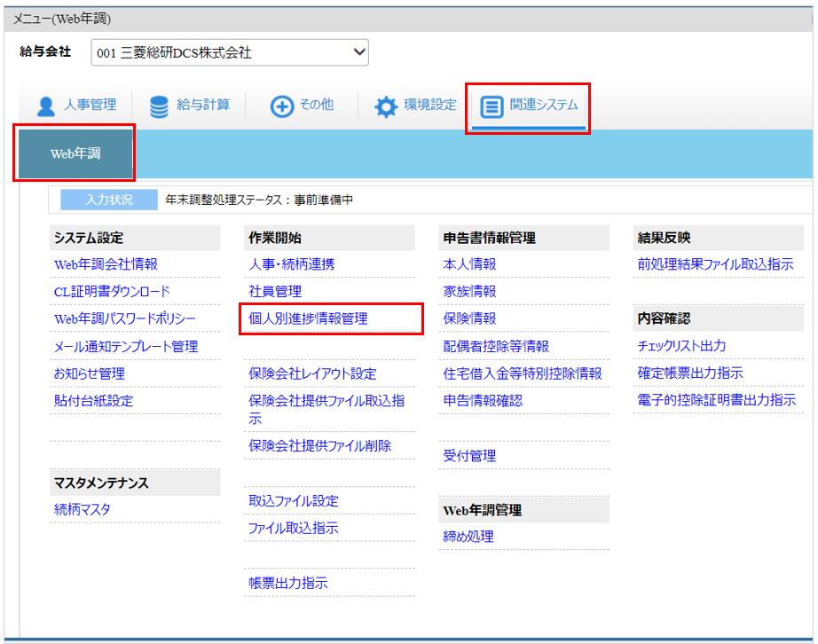Select the Web年調 submenu tab
The image size is (818, 644).
point(75,153)
